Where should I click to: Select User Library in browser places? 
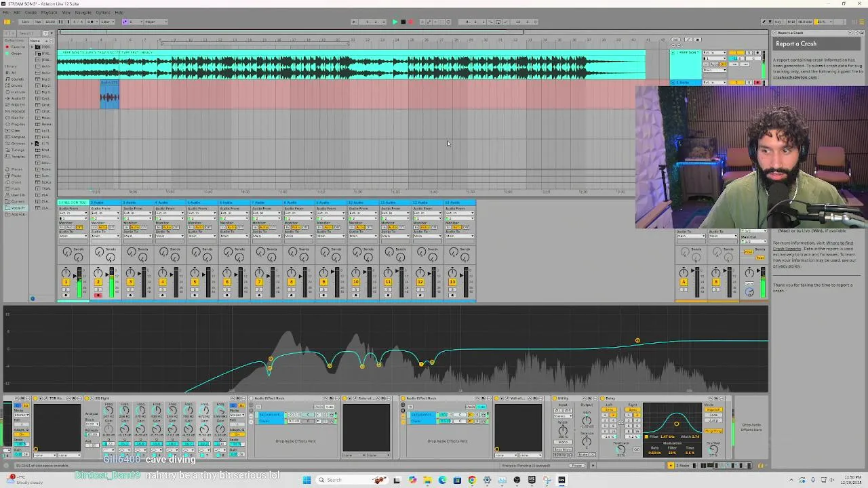pos(16,195)
